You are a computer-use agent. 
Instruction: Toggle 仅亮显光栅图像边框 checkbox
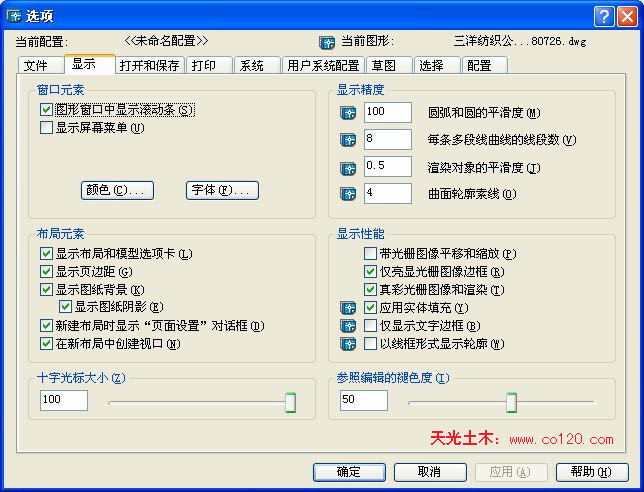[x=370, y=271]
